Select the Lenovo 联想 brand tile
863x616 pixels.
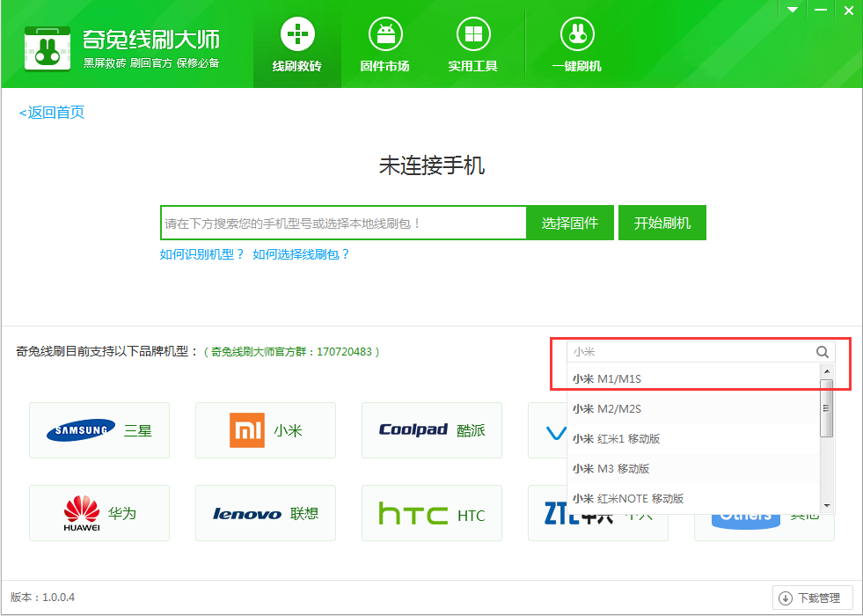pos(265,513)
